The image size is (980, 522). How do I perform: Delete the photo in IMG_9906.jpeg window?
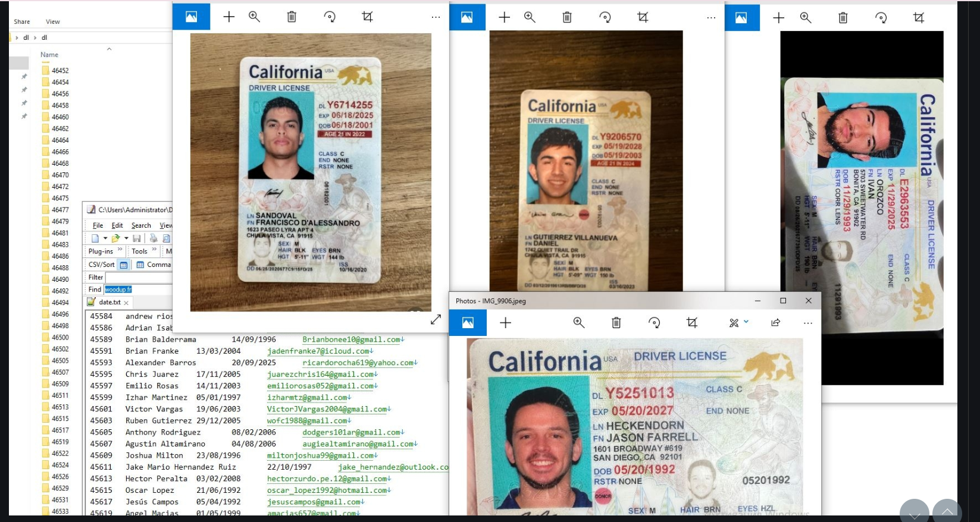(x=616, y=322)
